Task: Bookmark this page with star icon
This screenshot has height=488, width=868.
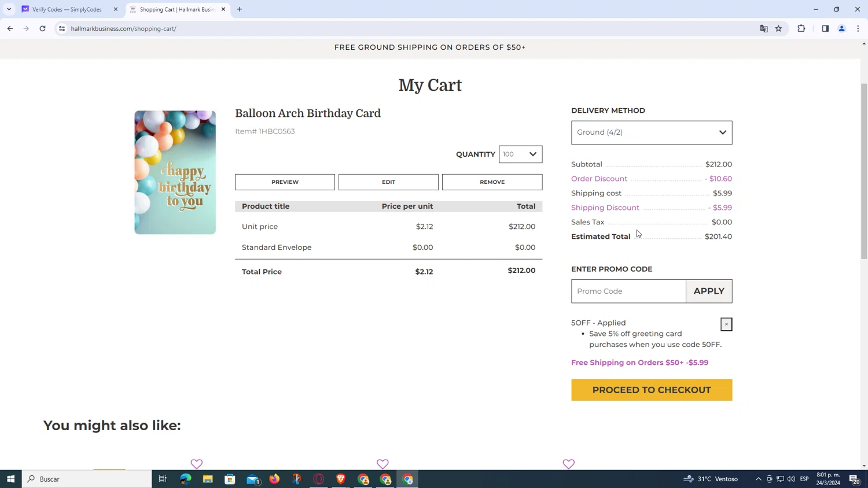Action: coord(779,28)
